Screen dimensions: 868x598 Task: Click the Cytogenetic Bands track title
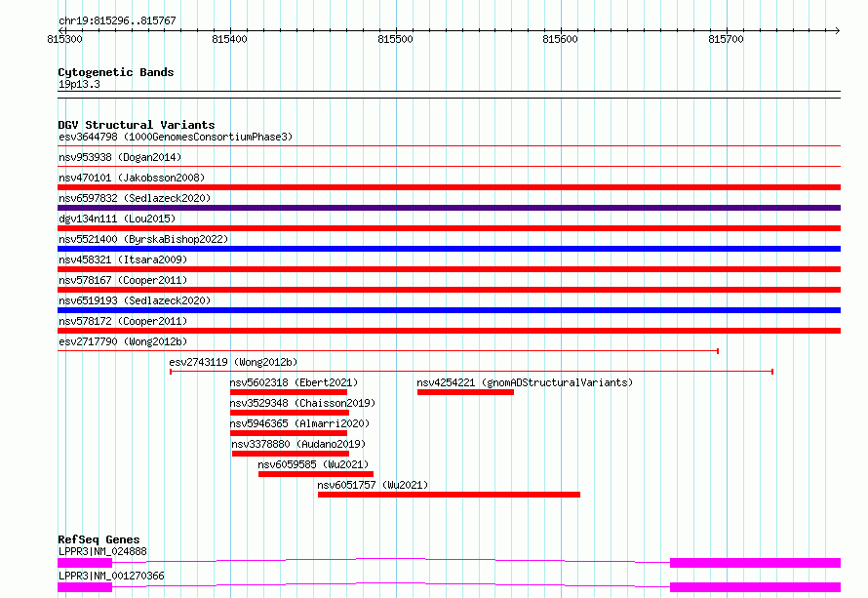(116, 72)
